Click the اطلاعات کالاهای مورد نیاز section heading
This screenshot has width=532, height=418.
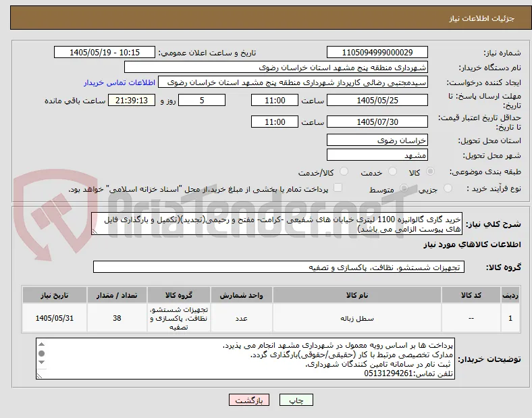tap(472, 244)
